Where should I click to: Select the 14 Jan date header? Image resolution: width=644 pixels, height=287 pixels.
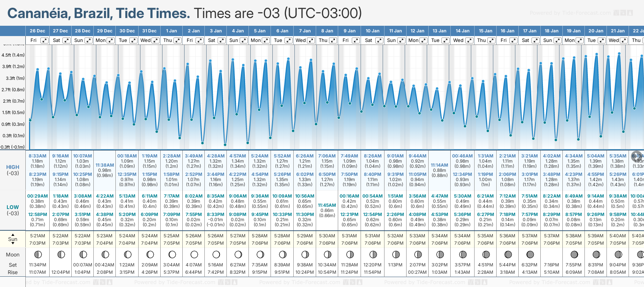click(462, 31)
